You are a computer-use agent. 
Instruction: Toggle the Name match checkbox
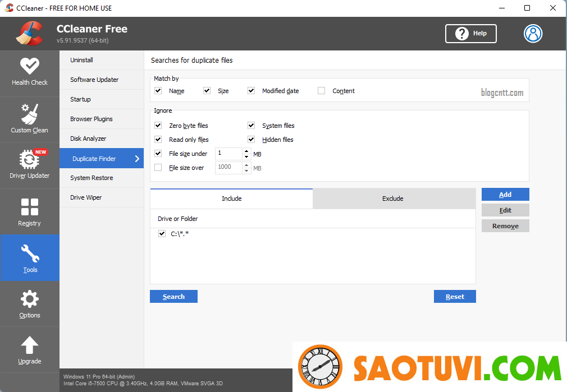coord(158,91)
